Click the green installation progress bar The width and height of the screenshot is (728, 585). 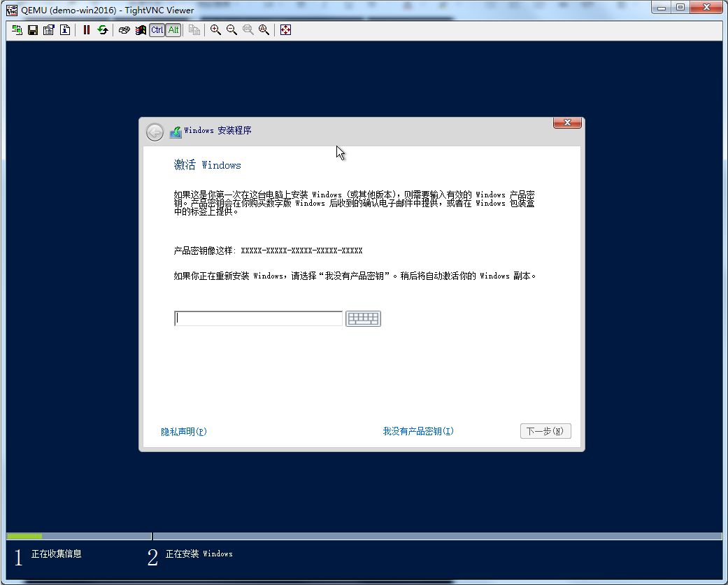pyautogui.click(x=24, y=536)
